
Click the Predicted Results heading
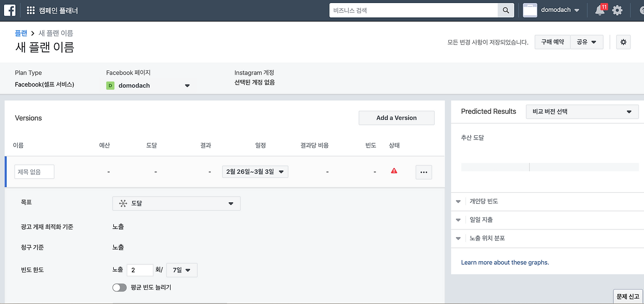click(489, 111)
